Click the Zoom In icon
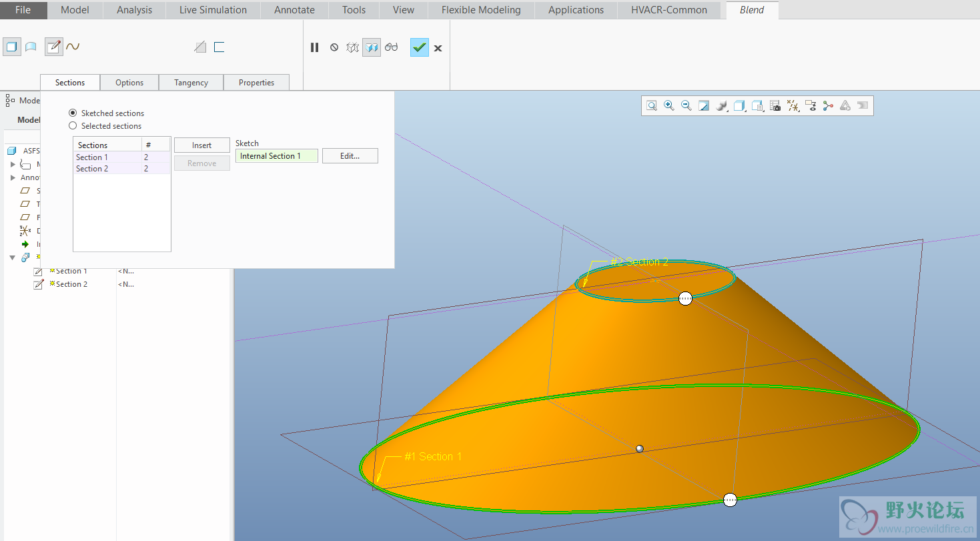Image resolution: width=980 pixels, height=541 pixels. click(669, 105)
